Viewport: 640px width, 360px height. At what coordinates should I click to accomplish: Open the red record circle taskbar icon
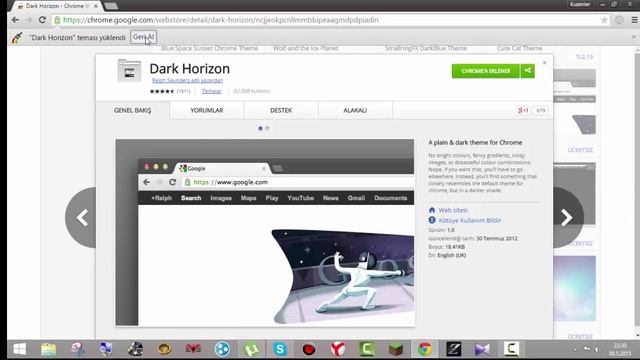309,349
